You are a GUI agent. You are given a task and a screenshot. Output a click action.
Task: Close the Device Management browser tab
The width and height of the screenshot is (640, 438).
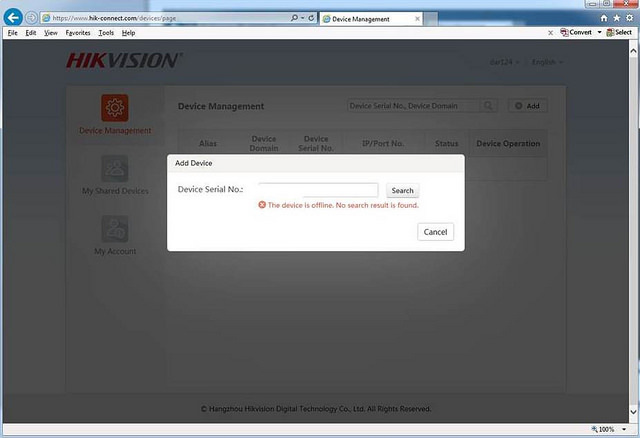pos(417,19)
